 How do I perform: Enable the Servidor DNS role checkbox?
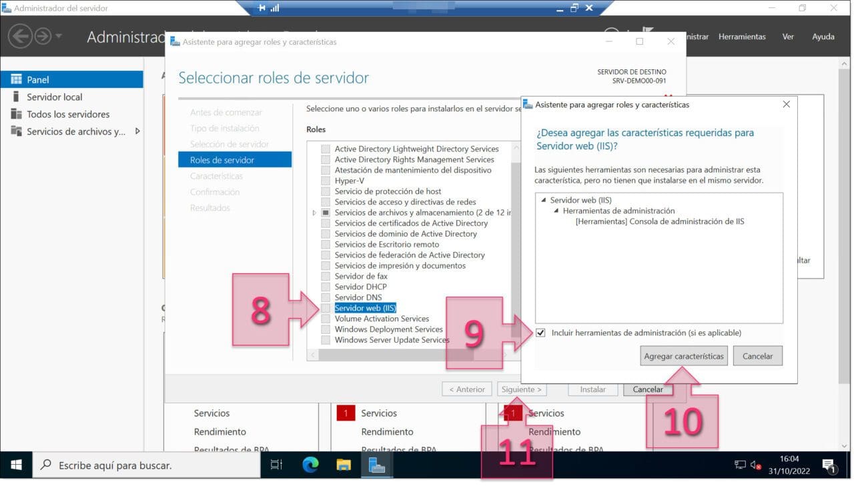click(x=326, y=297)
